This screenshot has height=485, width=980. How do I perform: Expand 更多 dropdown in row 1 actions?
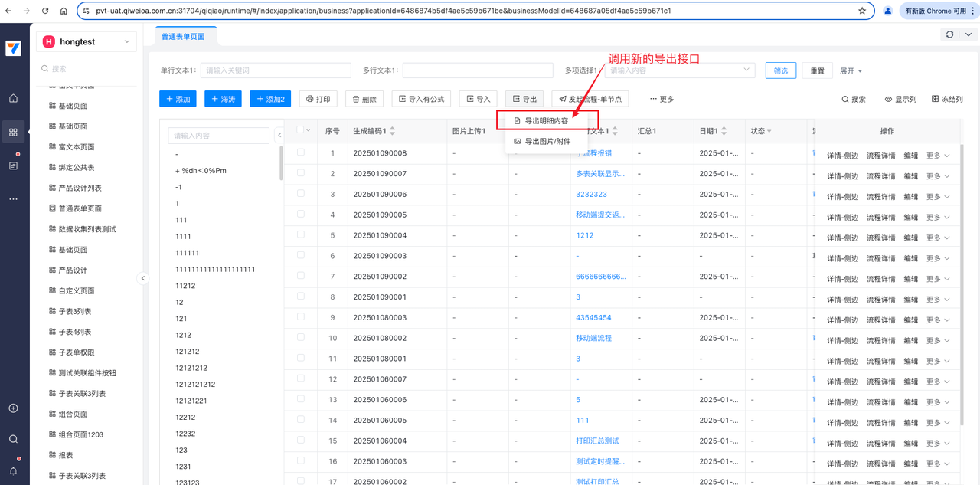[x=938, y=156]
